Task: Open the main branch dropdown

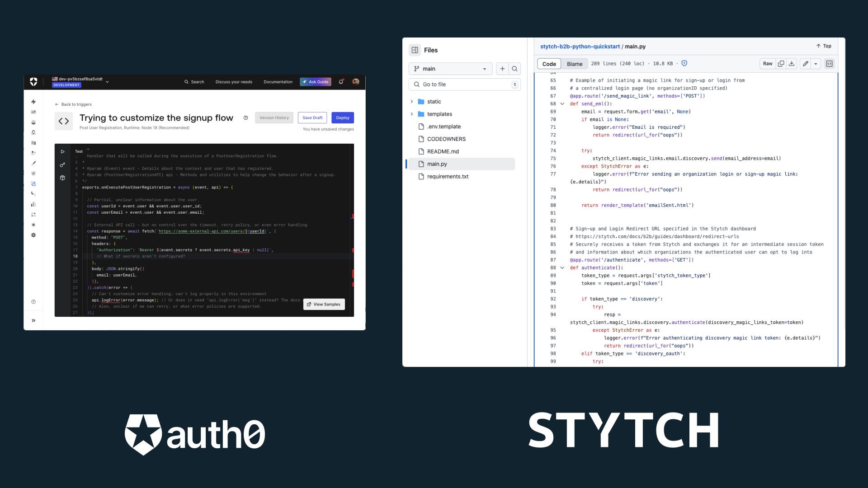Action: [x=450, y=69]
